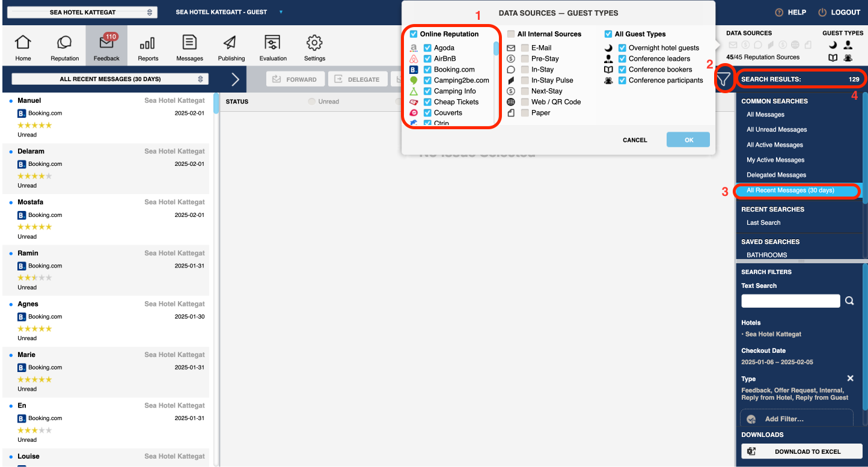This screenshot has height=467, width=868.
Task: Click the Couverts red icon
Action: pyautogui.click(x=414, y=113)
